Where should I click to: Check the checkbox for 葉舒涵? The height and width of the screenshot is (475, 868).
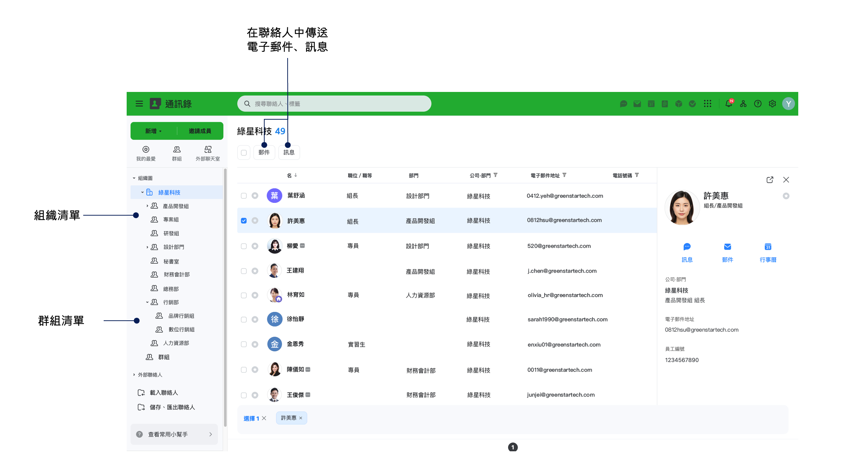click(x=244, y=196)
